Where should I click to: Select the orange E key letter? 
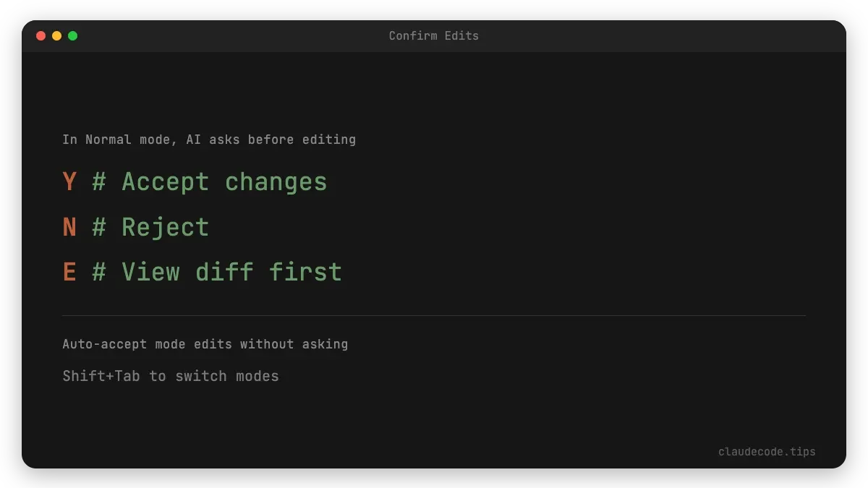click(x=69, y=273)
